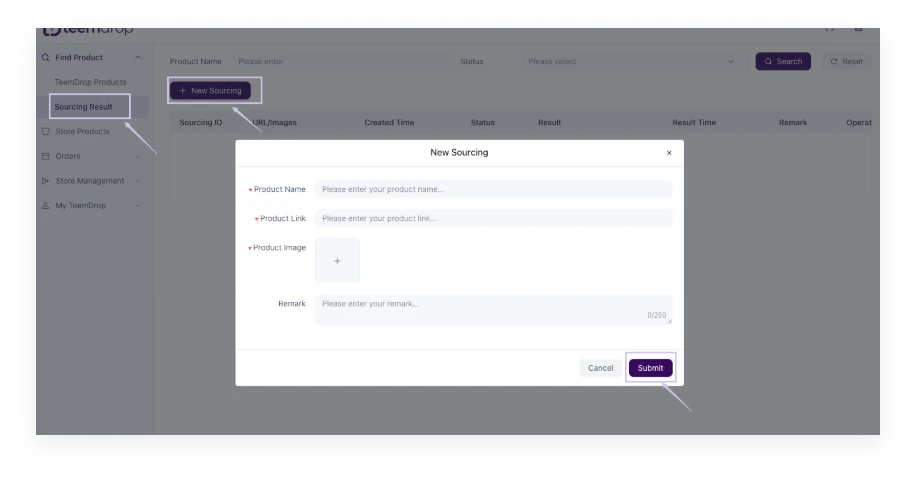Close the New Sourcing dialog with X

point(669,153)
